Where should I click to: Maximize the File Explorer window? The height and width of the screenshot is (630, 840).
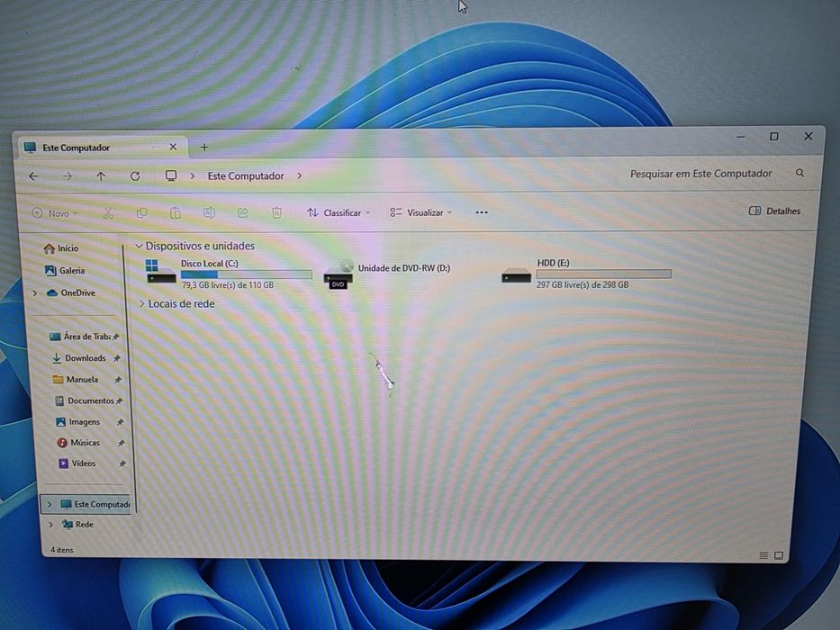pos(773,137)
